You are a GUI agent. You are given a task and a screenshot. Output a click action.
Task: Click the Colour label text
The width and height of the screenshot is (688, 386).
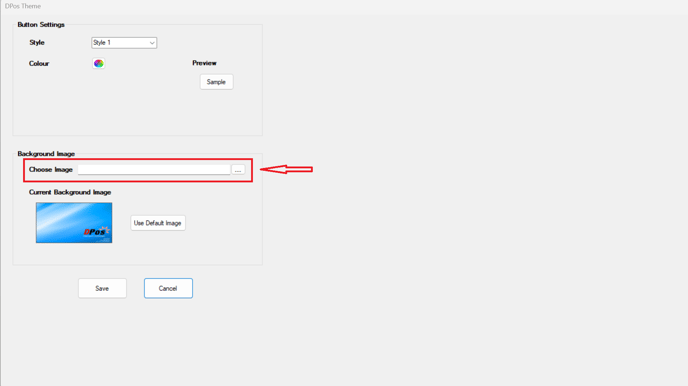(x=39, y=64)
